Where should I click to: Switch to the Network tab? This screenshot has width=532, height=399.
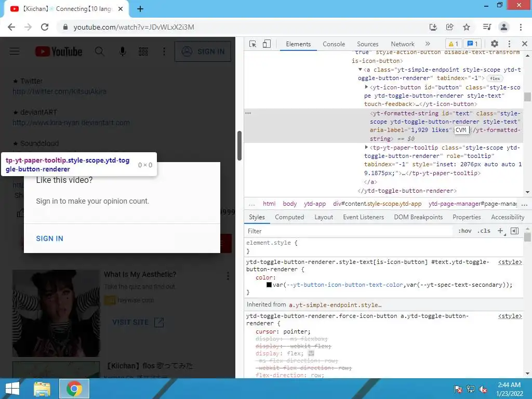(x=403, y=44)
